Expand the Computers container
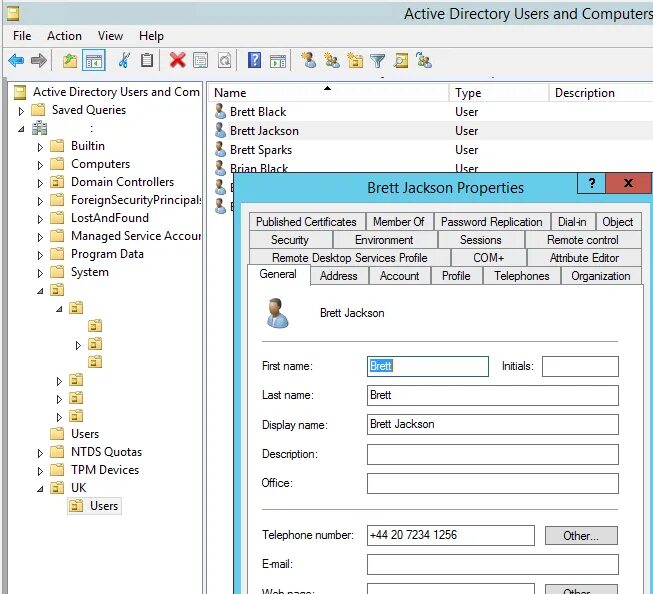The image size is (653, 594). 40,165
